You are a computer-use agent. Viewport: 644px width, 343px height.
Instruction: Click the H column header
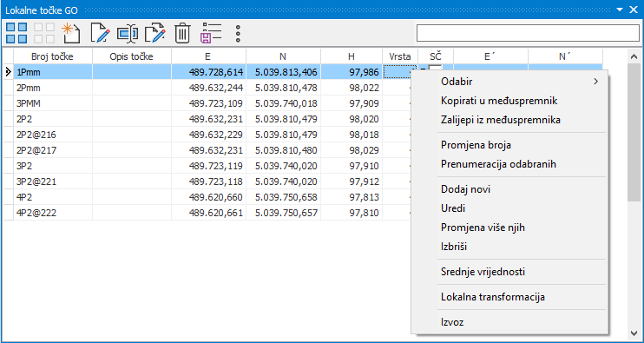click(352, 56)
